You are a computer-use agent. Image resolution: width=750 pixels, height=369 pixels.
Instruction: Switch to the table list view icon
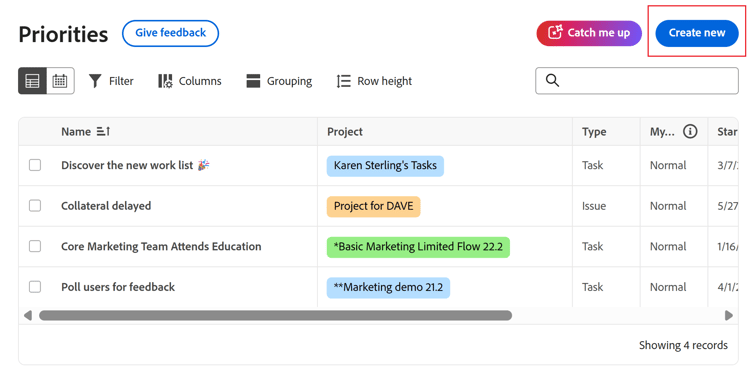[33, 81]
